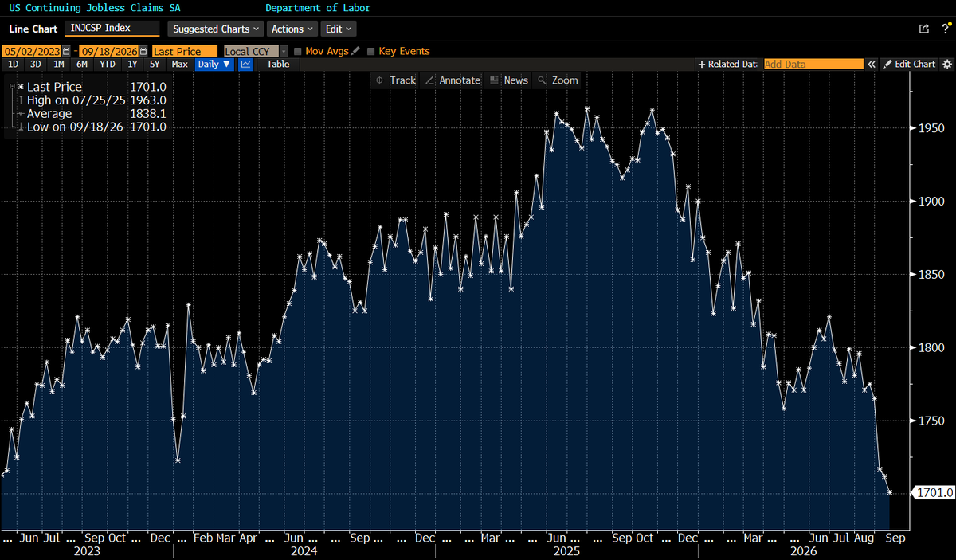Activate the Zoom magnifier tool
The image size is (956, 560).
tap(558, 80)
